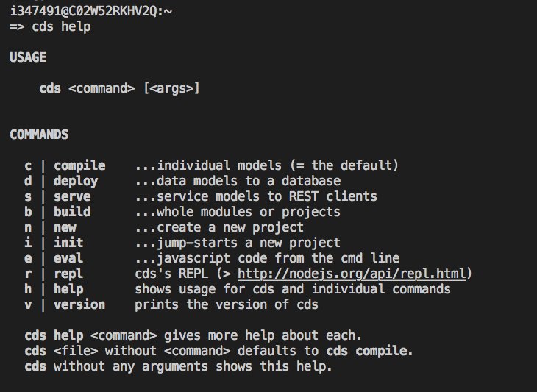Click the 'build' command entry
The height and width of the screenshot is (392, 537).
click(72, 212)
